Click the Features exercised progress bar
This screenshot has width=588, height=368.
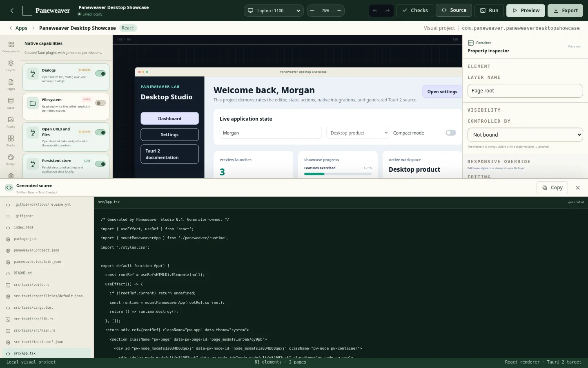[338, 174]
